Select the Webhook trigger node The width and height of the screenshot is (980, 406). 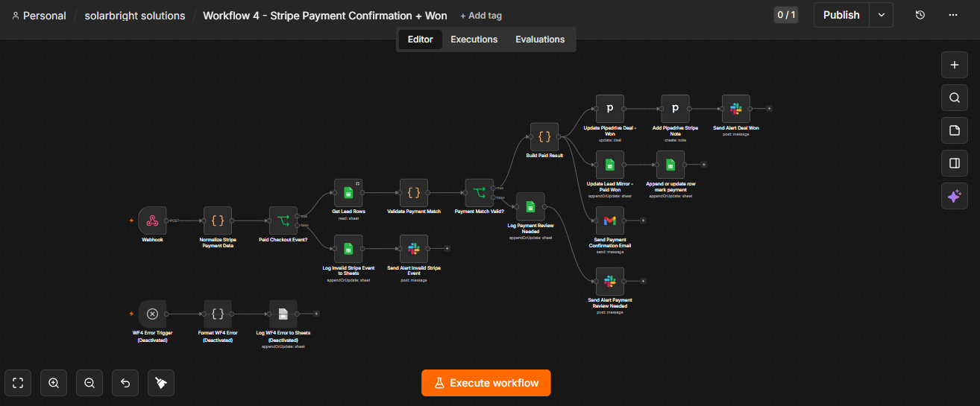[x=152, y=221]
